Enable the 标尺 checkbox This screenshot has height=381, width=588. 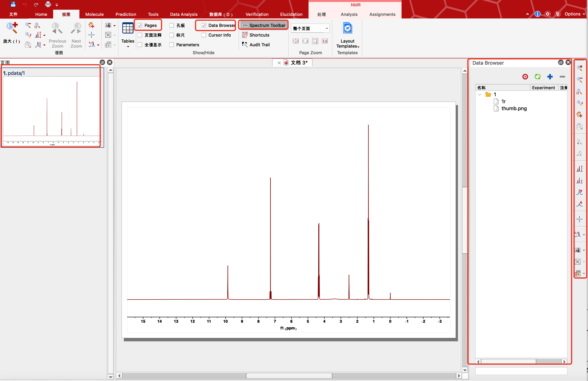(172, 35)
